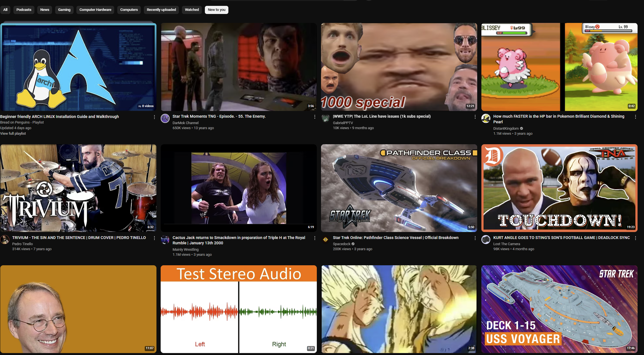
Task: Open Bread on Penguins channel link
Action: tap(15, 122)
